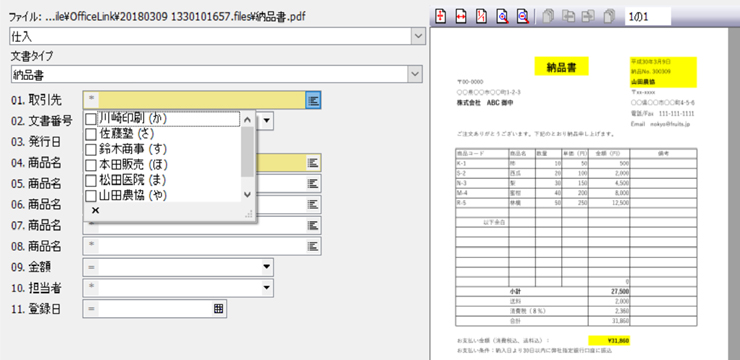
Task: Zoom in on the document preview
Action: [502, 16]
